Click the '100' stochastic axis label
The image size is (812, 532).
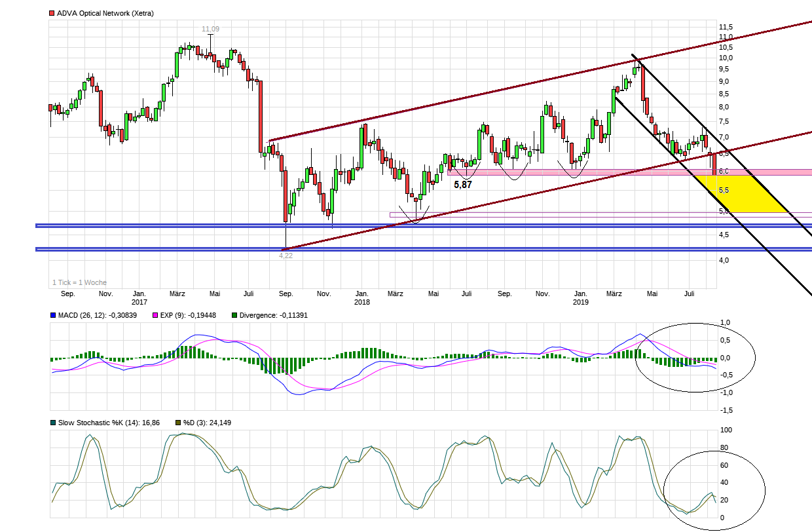coord(726,430)
